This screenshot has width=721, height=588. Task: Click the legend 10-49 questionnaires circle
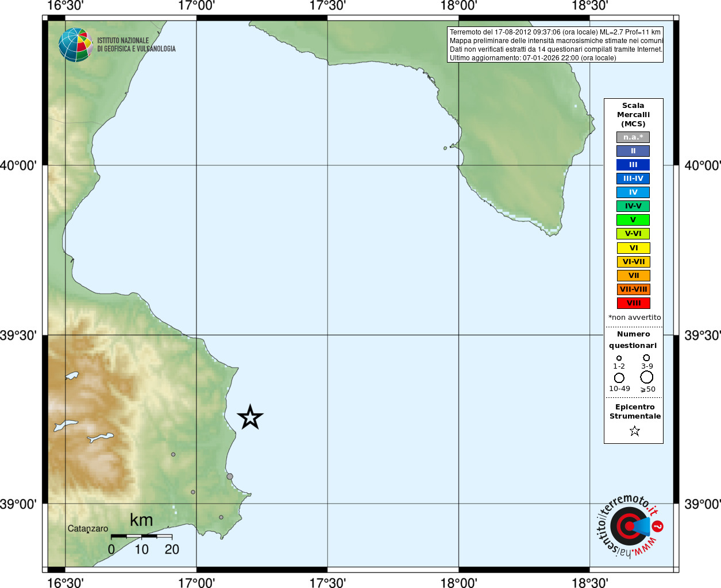point(619,378)
